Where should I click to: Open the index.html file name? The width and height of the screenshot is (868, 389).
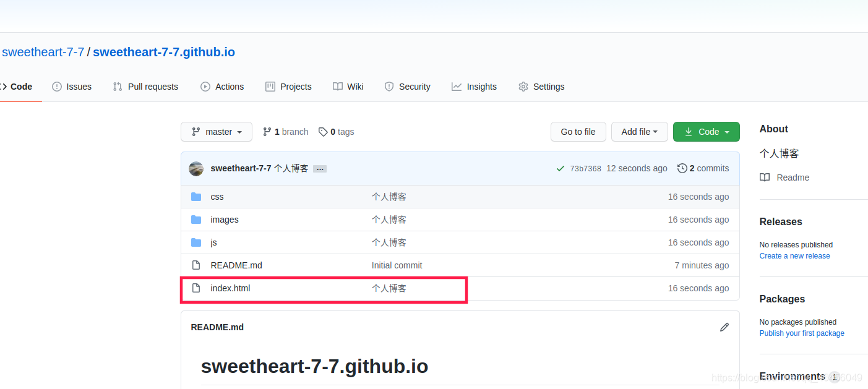[x=230, y=288]
